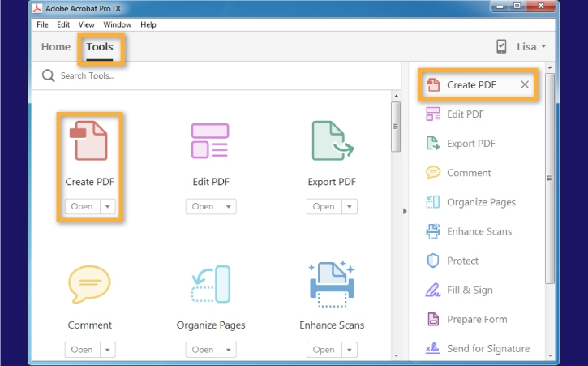
Task: Select Protect shield icon in sidebar
Action: click(x=433, y=261)
